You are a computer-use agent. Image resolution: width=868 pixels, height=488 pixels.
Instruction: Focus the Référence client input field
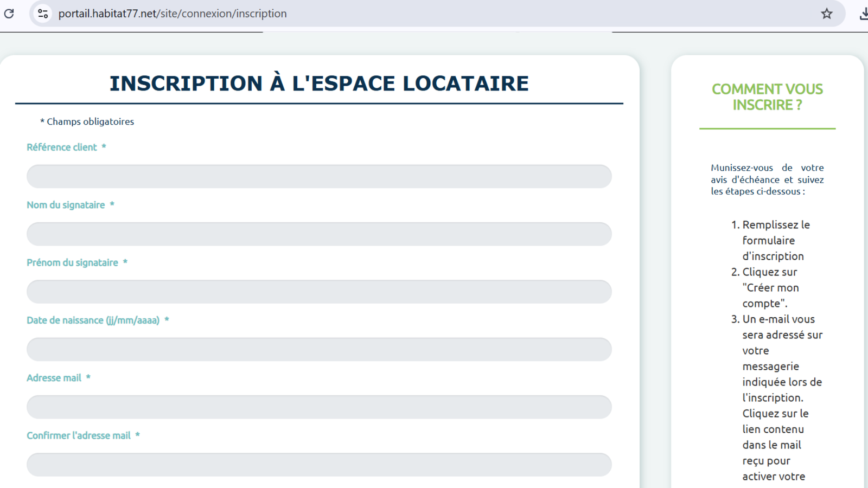pyautogui.click(x=319, y=176)
